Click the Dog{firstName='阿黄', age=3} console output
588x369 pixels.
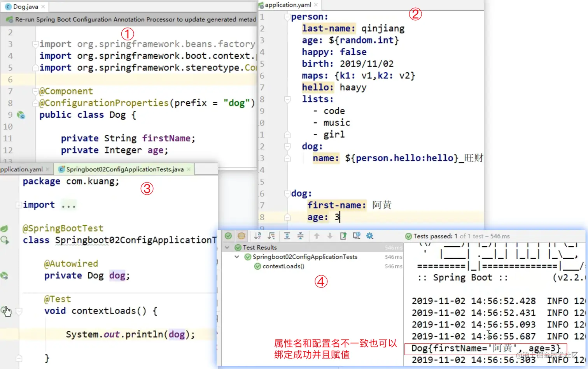click(x=486, y=348)
